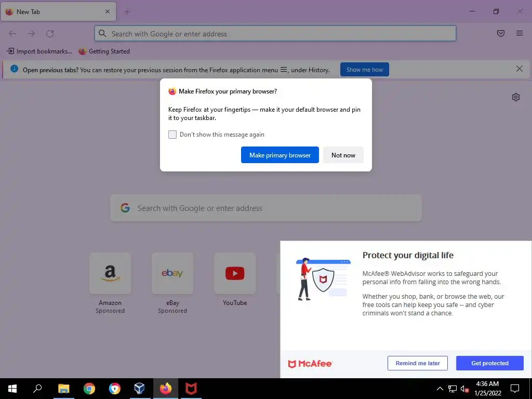Viewport: 532px width, 399px height.
Task: Click Get protected in McAfee popup
Action: pyautogui.click(x=490, y=363)
